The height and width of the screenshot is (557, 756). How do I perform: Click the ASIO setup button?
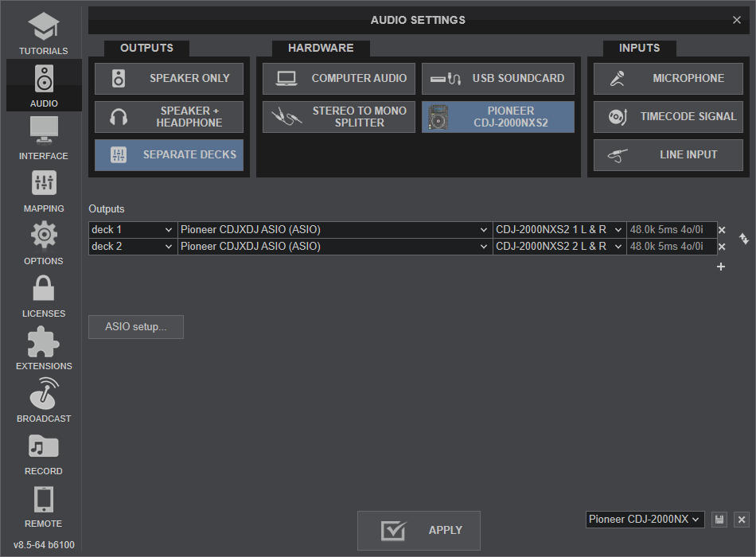pos(136,327)
